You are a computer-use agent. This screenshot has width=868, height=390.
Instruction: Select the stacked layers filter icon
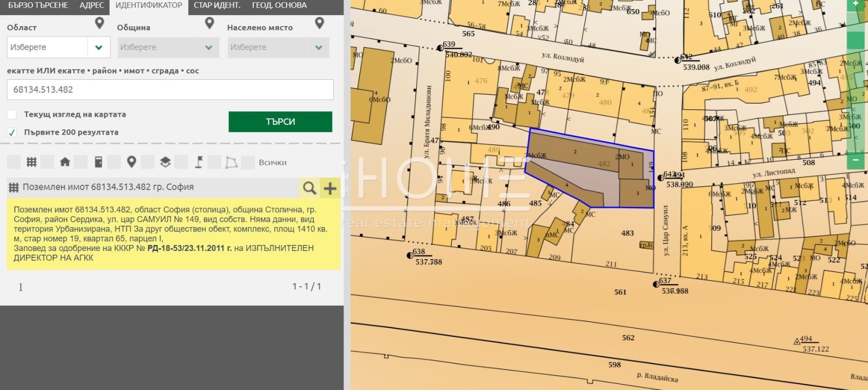click(x=165, y=162)
